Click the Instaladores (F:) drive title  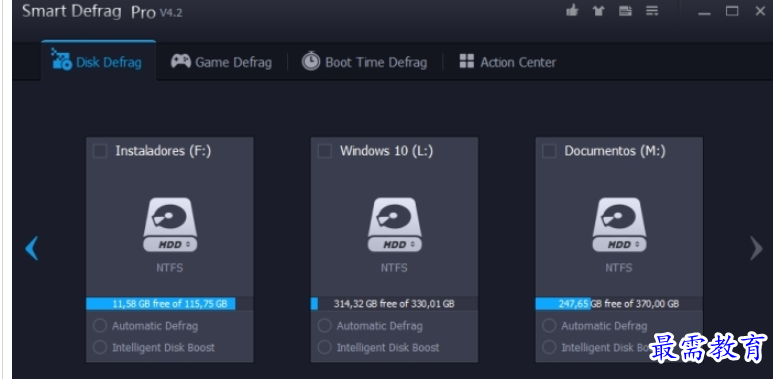pyautogui.click(x=163, y=151)
